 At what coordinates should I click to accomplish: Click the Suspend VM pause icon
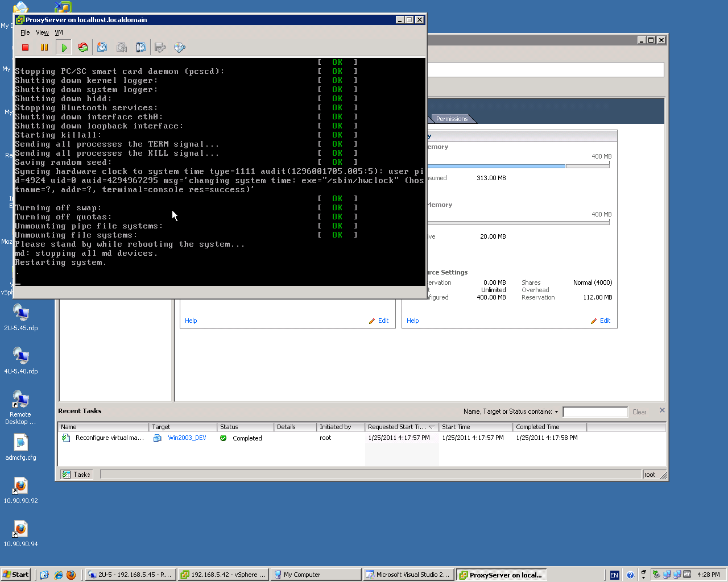click(x=44, y=48)
